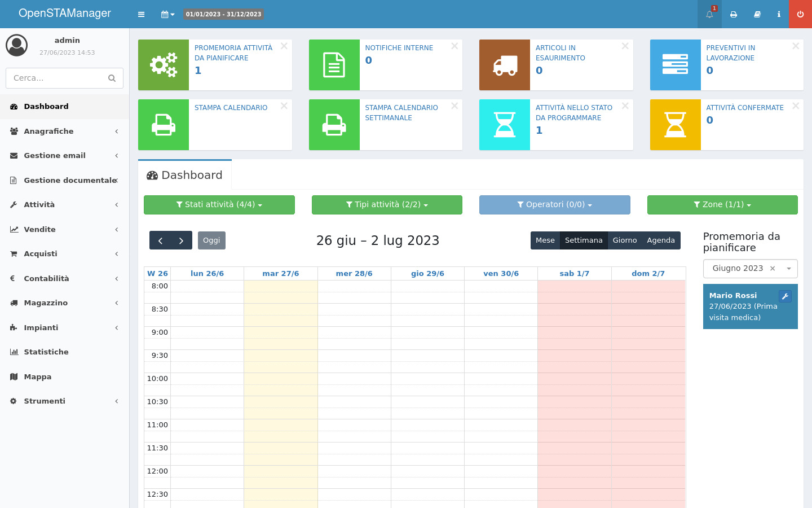This screenshot has width=812, height=508.
Task: Switch calendar to Settimana view
Action: point(584,240)
